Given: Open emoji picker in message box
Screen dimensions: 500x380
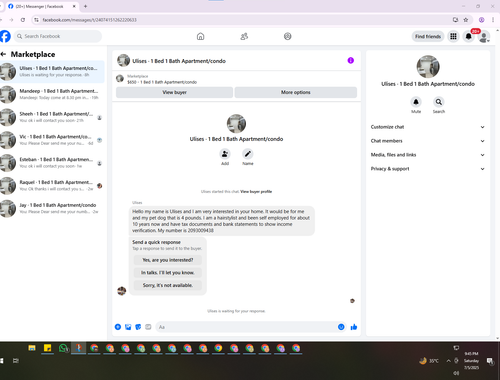Looking at the screenshot, I should coord(341,327).
